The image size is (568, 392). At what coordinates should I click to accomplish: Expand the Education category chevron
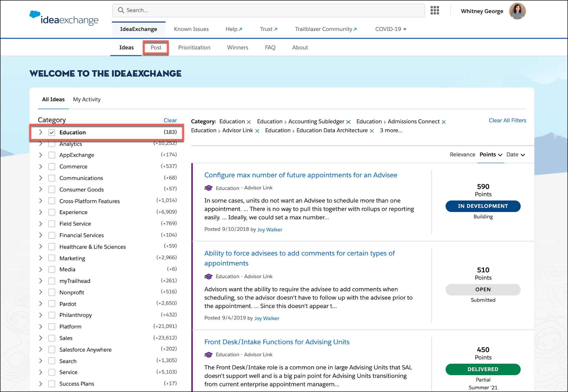coord(40,132)
